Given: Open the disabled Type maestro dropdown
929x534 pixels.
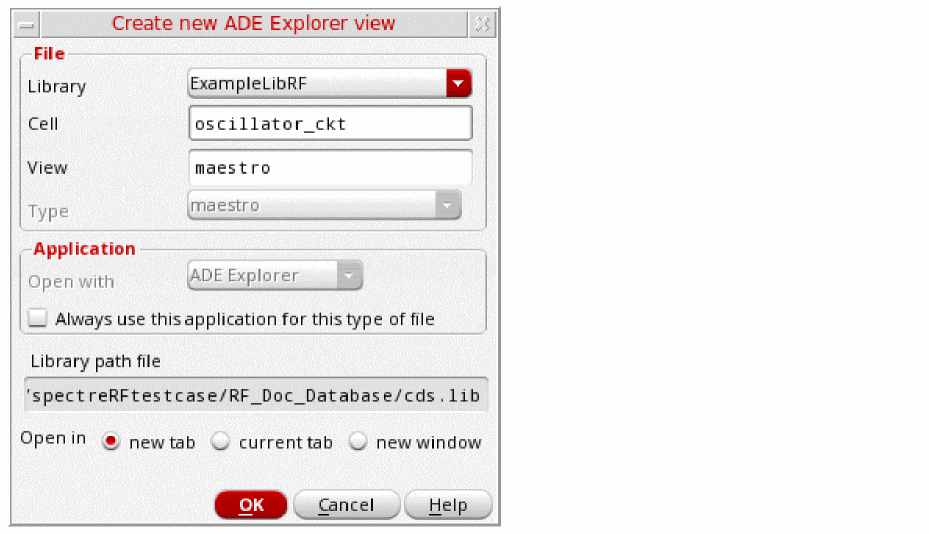Looking at the screenshot, I should tap(324, 205).
